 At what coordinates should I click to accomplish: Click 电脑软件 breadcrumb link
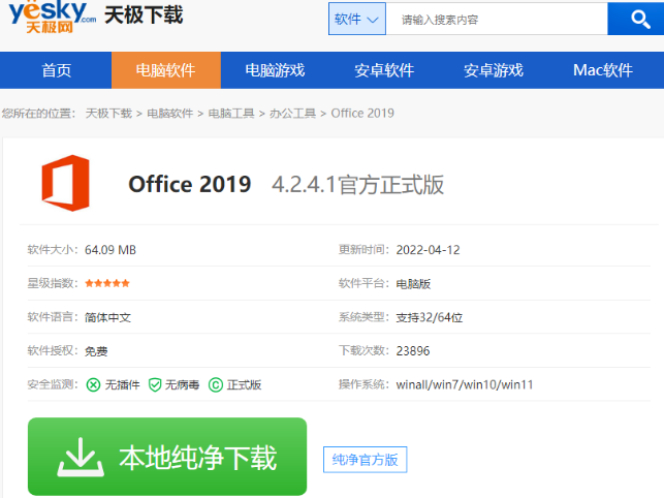point(170,113)
